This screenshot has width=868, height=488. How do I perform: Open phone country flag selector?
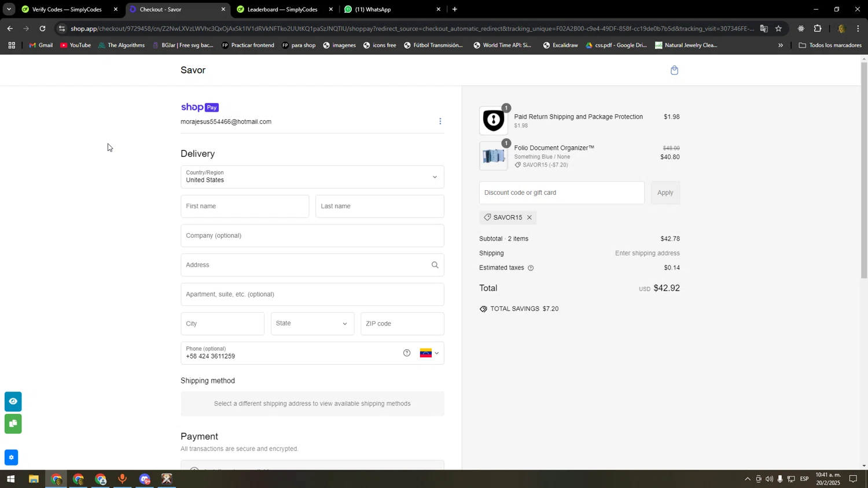pos(429,353)
